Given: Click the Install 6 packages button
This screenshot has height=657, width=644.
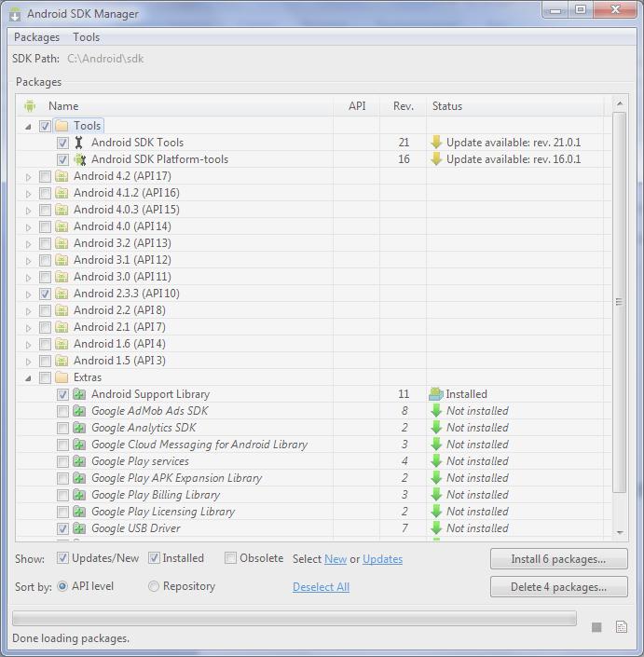Looking at the screenshot, I should tap(559, 559).
